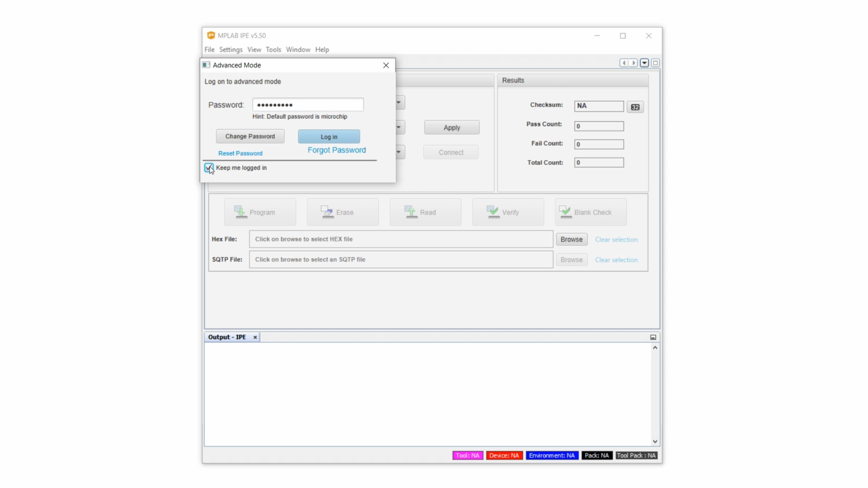Click the Password input field
This screenshot has width=868, height=488.
[308, 105]
